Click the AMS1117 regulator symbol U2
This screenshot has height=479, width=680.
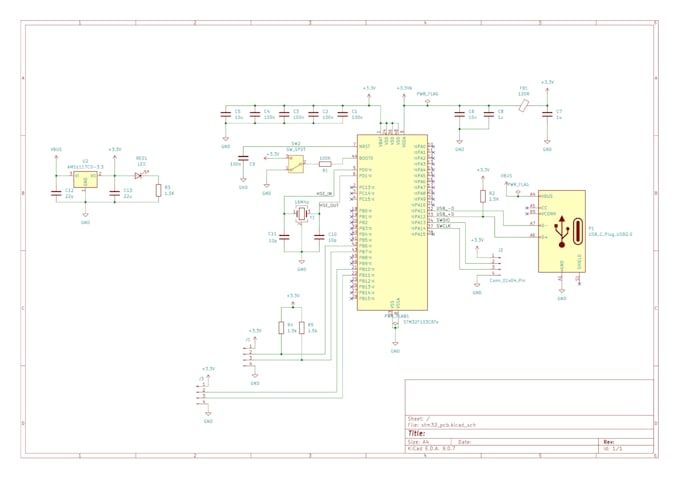click(85, 179)
